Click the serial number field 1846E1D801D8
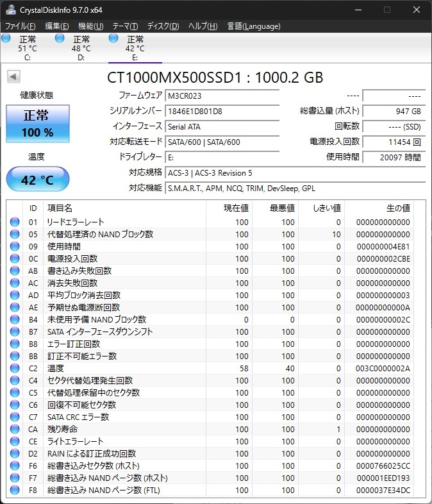The height and width of the screenshot is (504, 432). point(222,111)
